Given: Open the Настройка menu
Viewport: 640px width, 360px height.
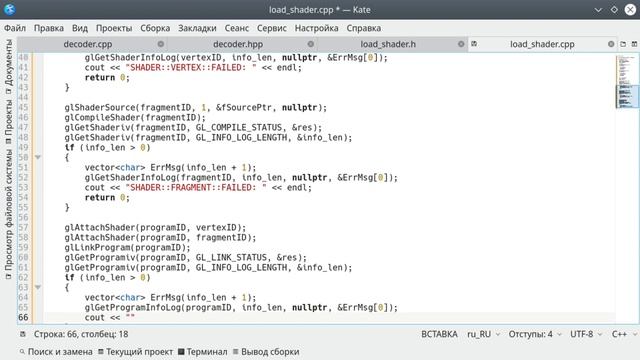Looking at the screenshot, I should (316, 28).
